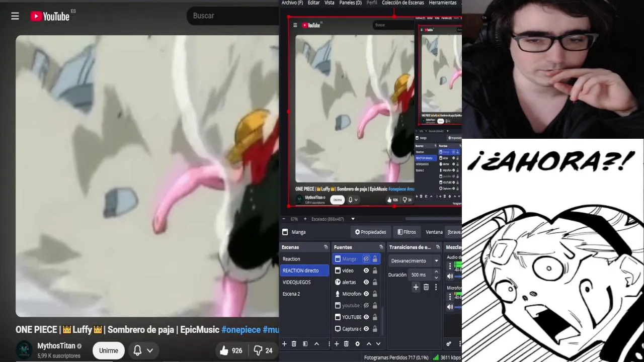644x362 pixels.
Task: Select the VIDEOJUEGOS scene
Action: click(304, 282)
